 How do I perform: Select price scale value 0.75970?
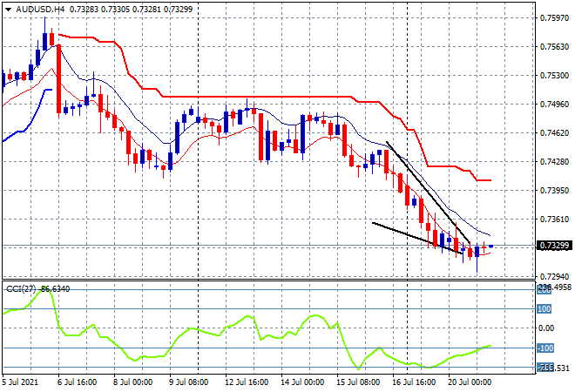(x=554, y=18)
